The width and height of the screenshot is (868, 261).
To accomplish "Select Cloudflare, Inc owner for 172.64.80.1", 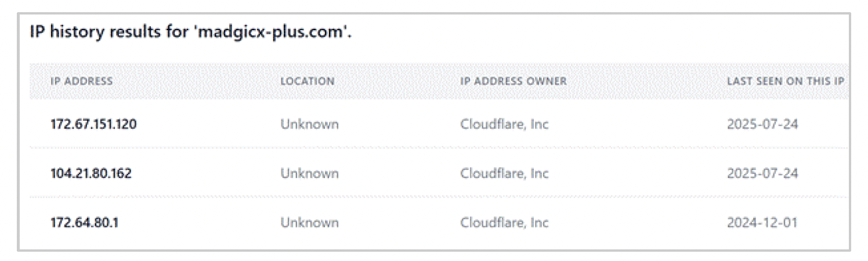I will click(x=504, y=223).
